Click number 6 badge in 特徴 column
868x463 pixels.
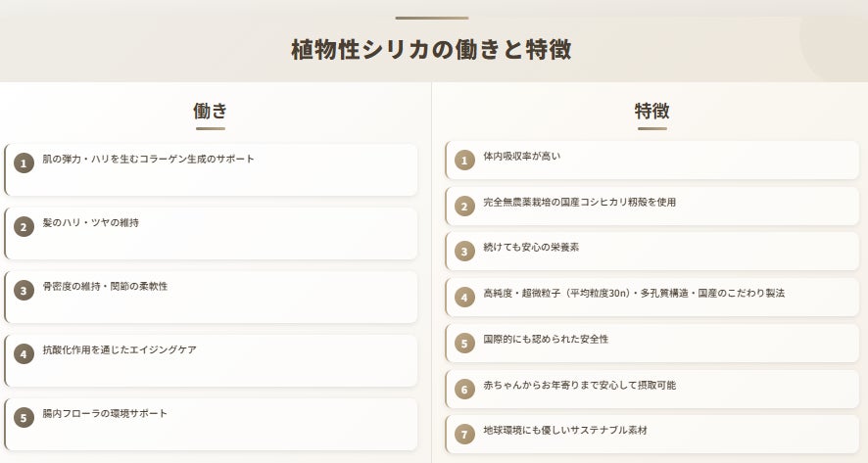[x=464, y=389]
